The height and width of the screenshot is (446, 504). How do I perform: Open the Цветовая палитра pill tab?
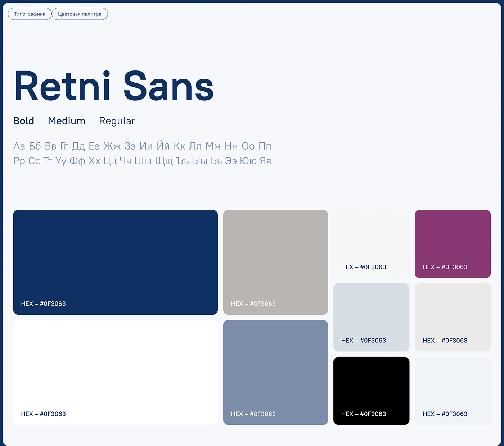(x=80, y=14)
